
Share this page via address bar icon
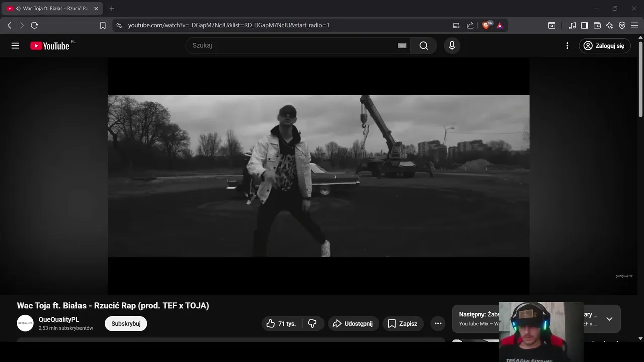(470, 25)
